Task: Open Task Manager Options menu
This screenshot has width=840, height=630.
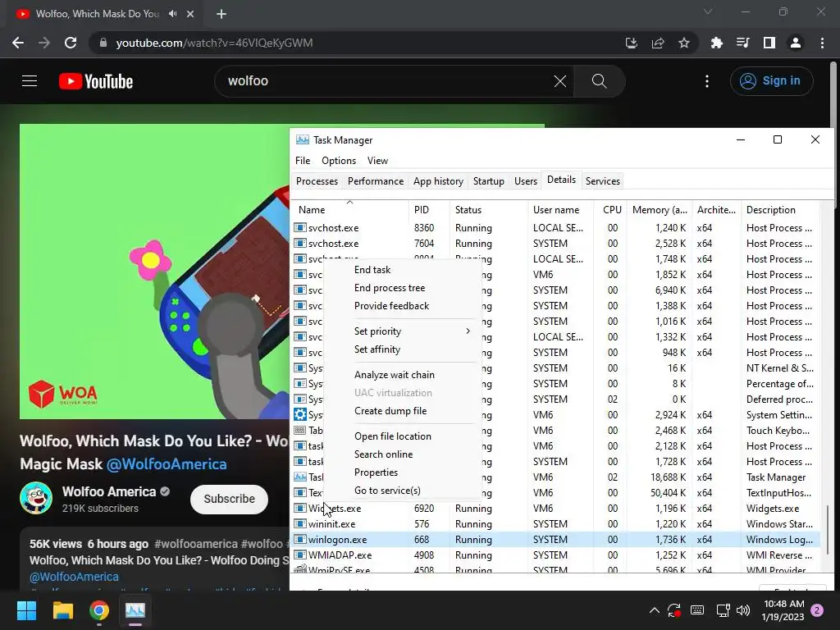Action: pos(339,161)
